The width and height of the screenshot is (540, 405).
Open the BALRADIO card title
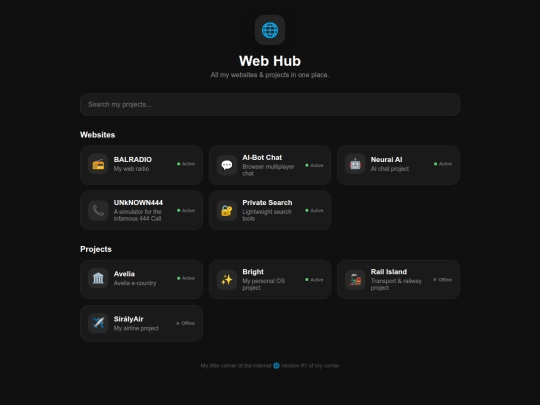coord(133,159)
